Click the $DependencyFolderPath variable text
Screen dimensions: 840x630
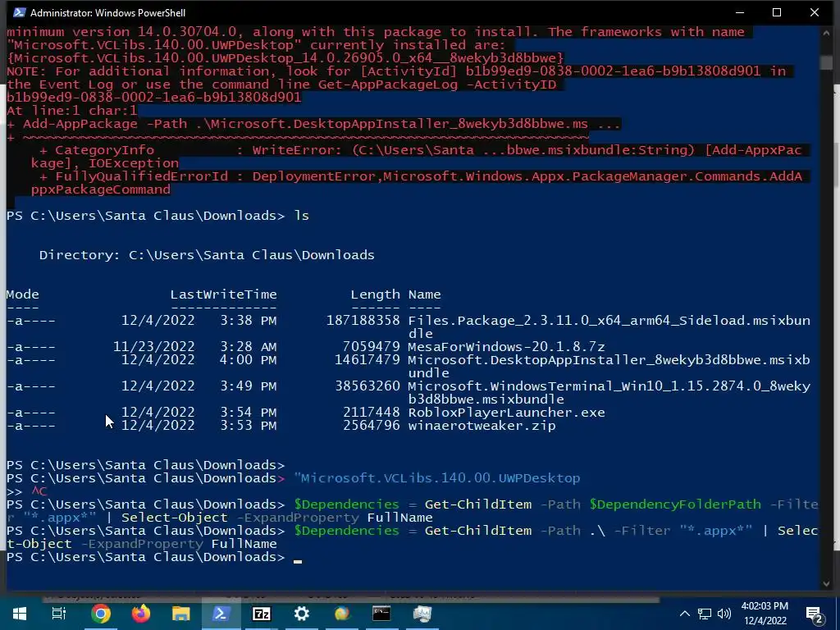click(x=675, y=504)
